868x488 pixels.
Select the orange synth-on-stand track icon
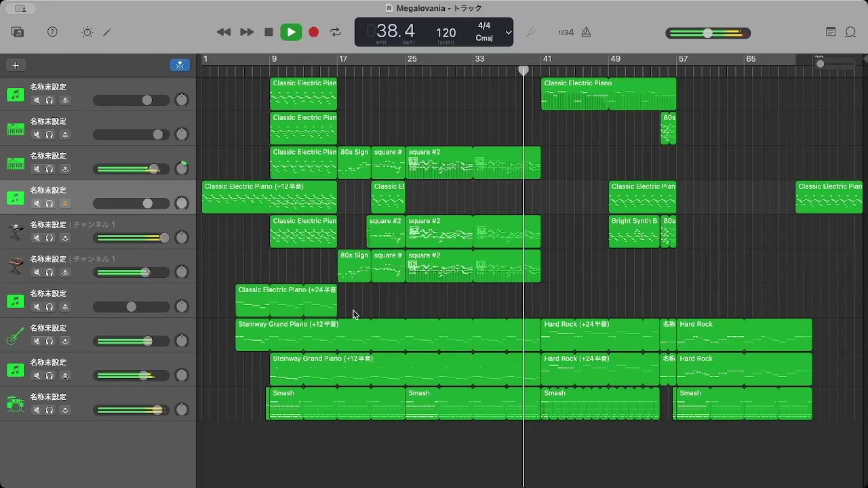pyautogui.click(x=15, y=266)
